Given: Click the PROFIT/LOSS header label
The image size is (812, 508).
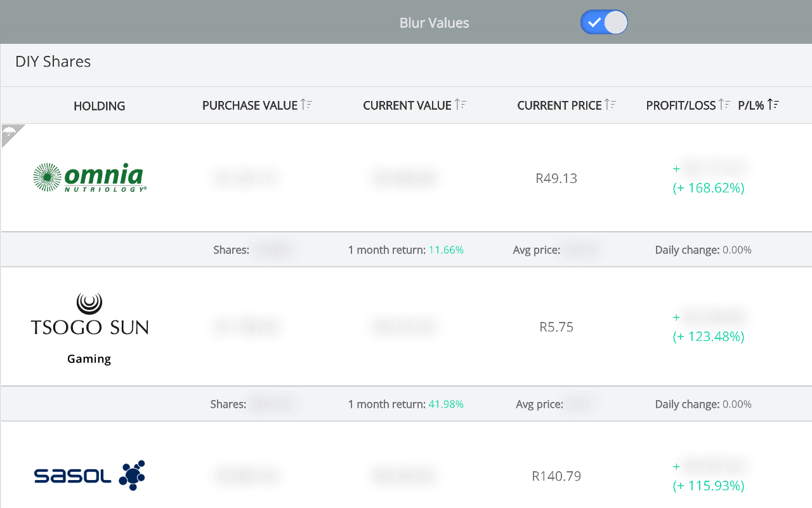Looking at the screenshot, I should 681,105.
